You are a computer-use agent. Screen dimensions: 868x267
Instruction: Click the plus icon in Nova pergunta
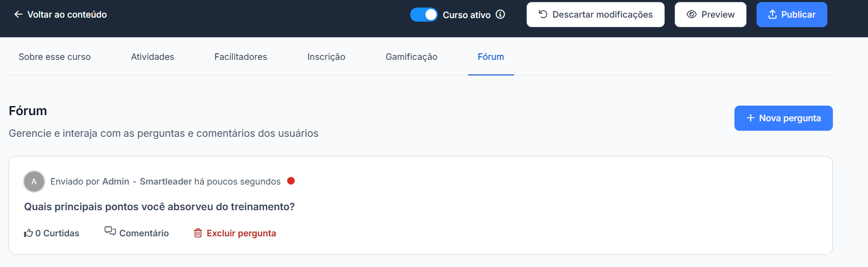click(751, 118)
